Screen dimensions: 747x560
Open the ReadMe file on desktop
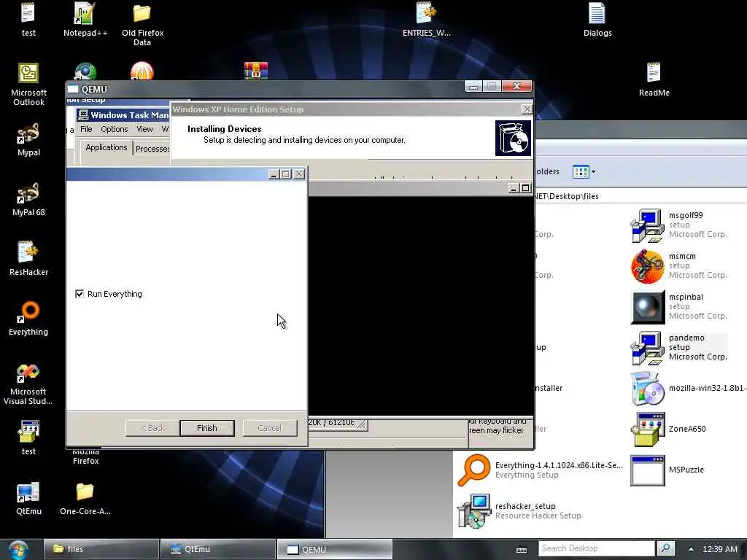654,79
